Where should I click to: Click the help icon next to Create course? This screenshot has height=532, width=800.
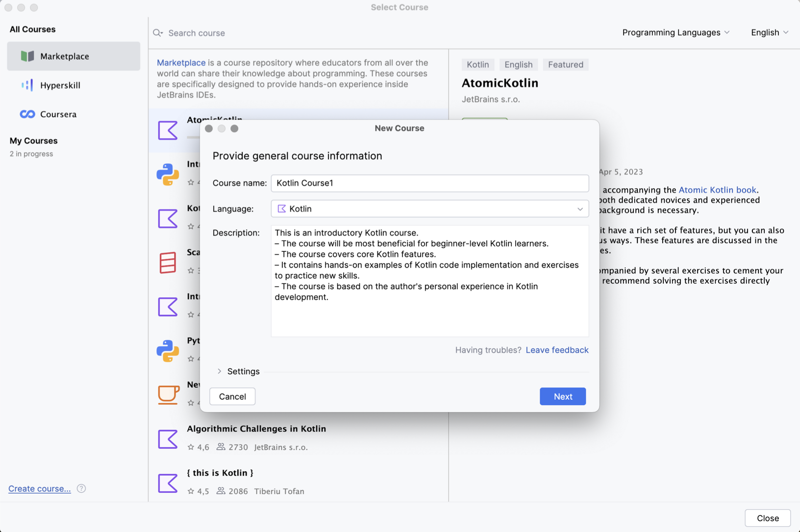(81, 488)
